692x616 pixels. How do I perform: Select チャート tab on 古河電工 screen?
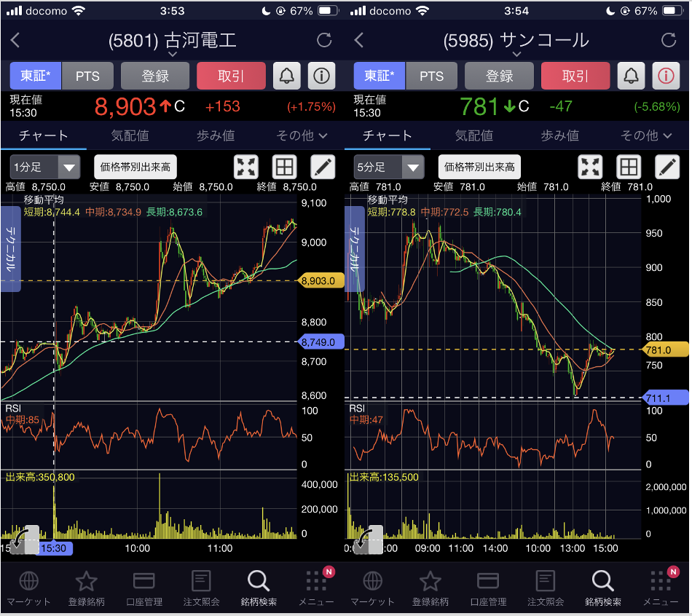(43, 135)
